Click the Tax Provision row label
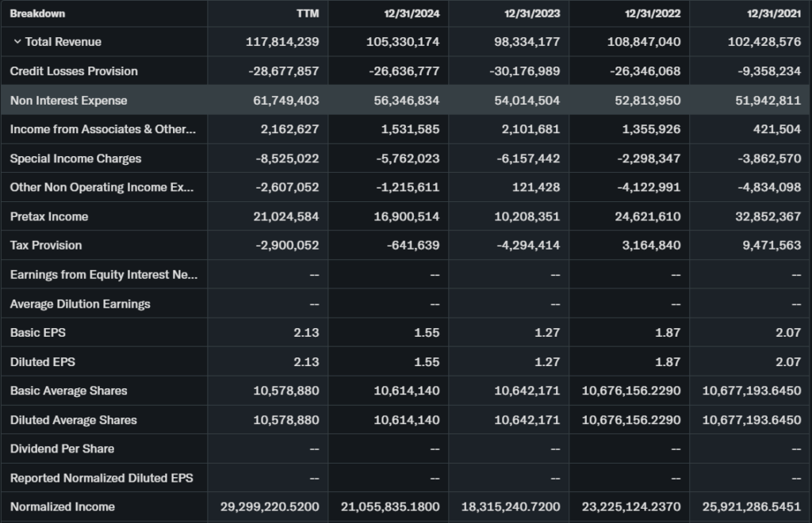The height and width of the screenshot is (523, 812). click(46, 246)
